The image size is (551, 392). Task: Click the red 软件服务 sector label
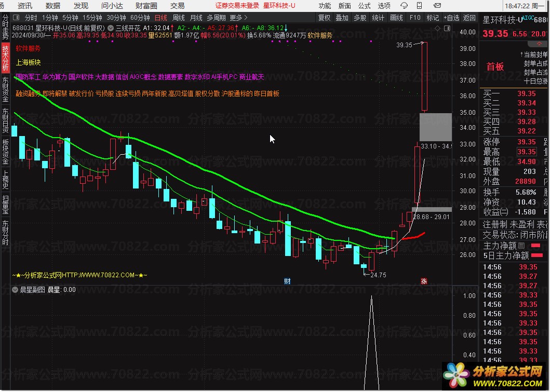coord(28,48)
